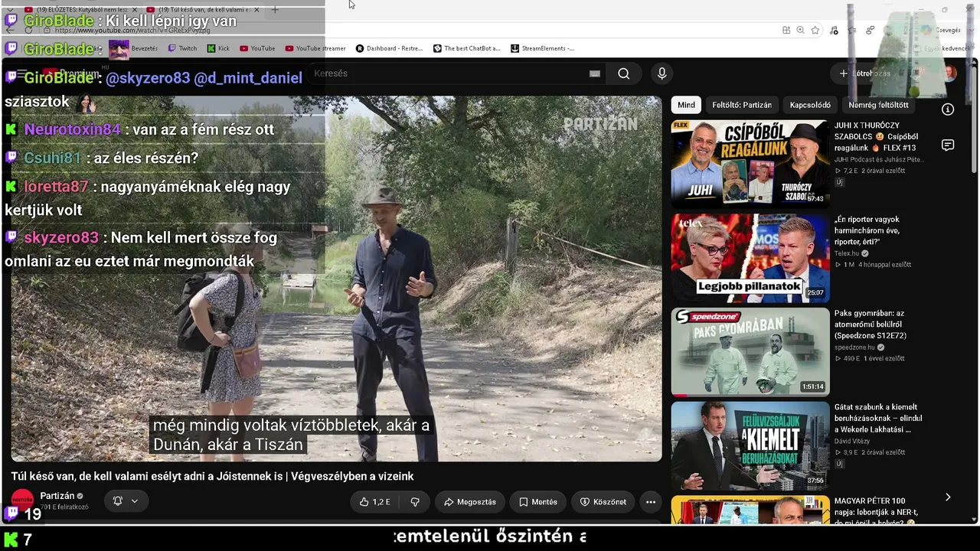
Task: Open 'Egyéb kedvencek' bookmarks folder
Action: [945, 48]
